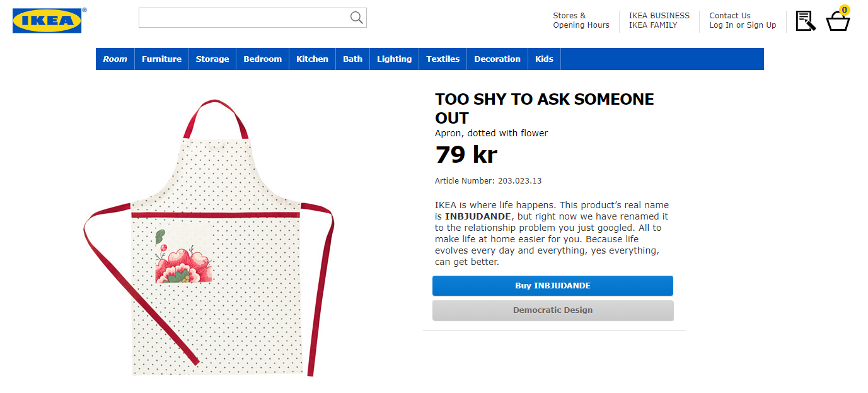This screenshot has height=393, width=868.
Task: Focus the search text field
Action: click(252, 18)
